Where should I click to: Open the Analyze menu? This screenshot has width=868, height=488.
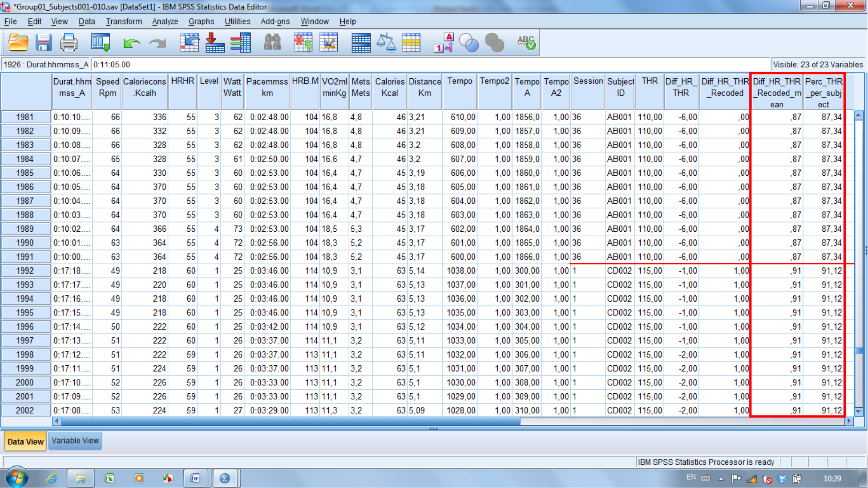165,21
